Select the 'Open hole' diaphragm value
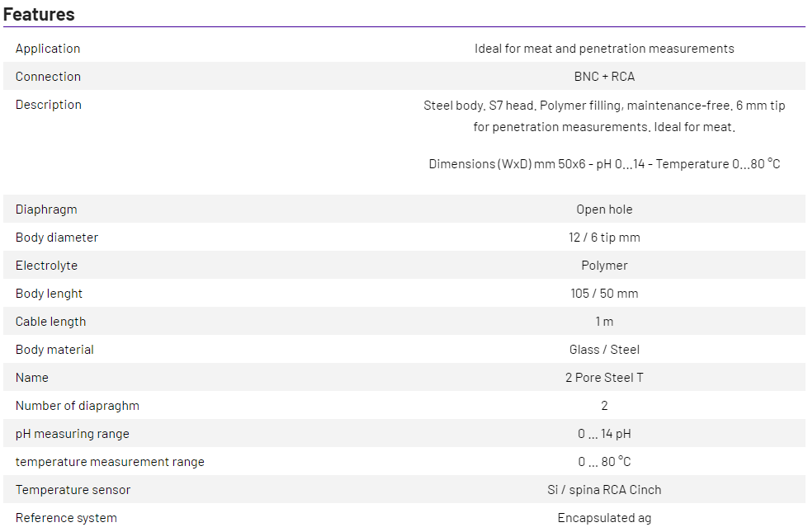 (604, 210)
